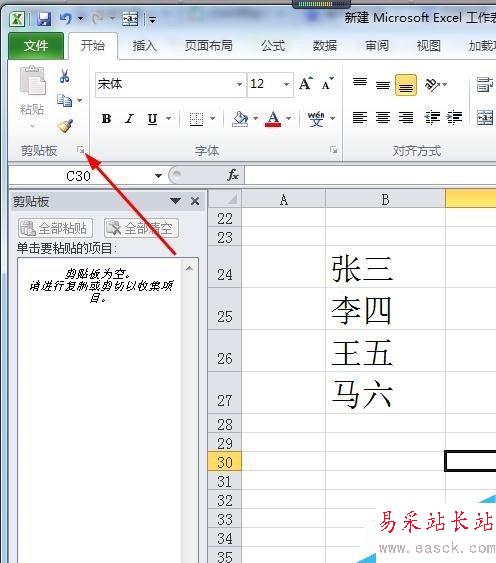The height and width of the screenshot is (563, 496).
Task: Click the Format Painter brush icon
Action: point(65,126)
